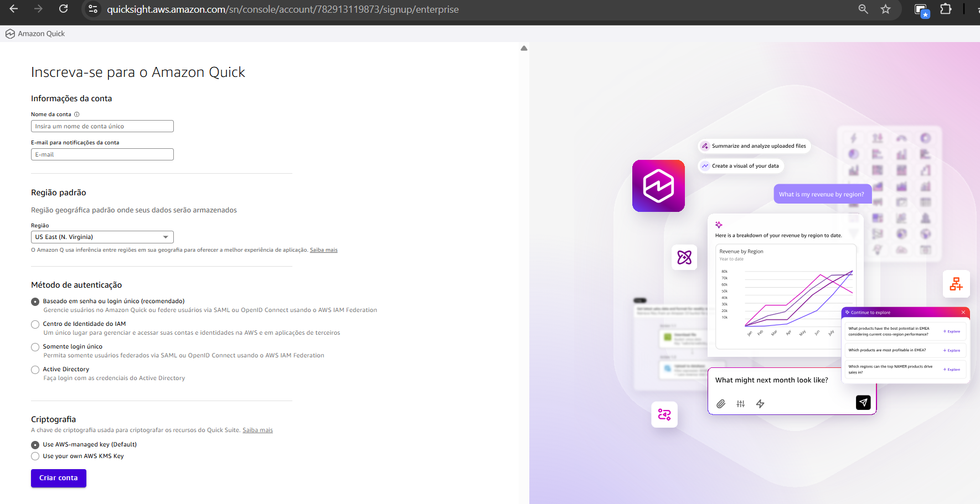Click 'Summarize and analyze uploaded files' chip

coord(754,146)
